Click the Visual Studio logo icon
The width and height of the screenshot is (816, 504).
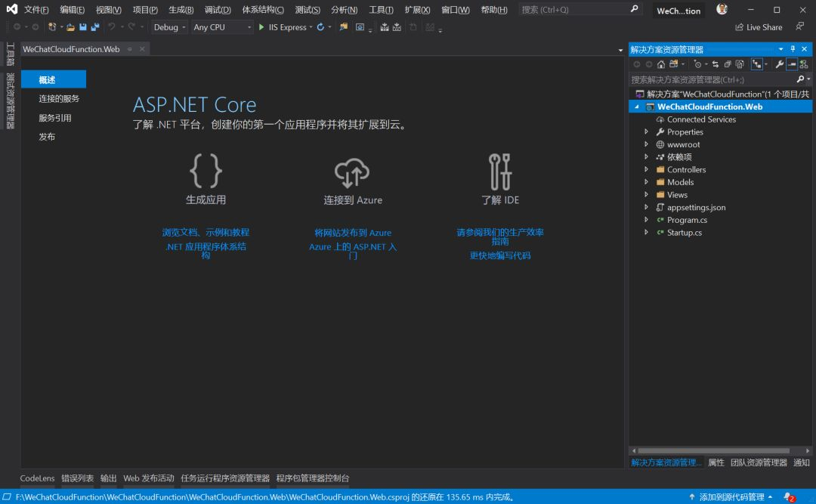11,9
